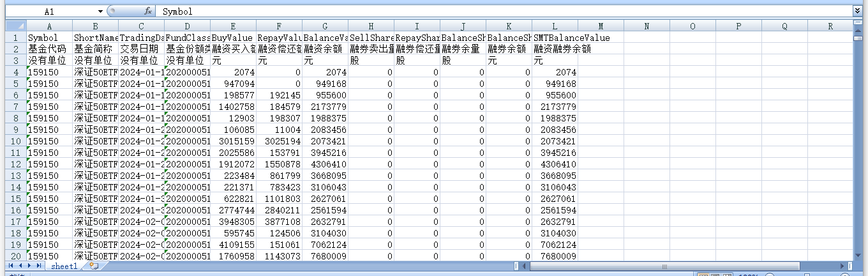Select the cell with value 184579
Image resolution: width=868 pixels, height=276 pixels.
[279, 107]
